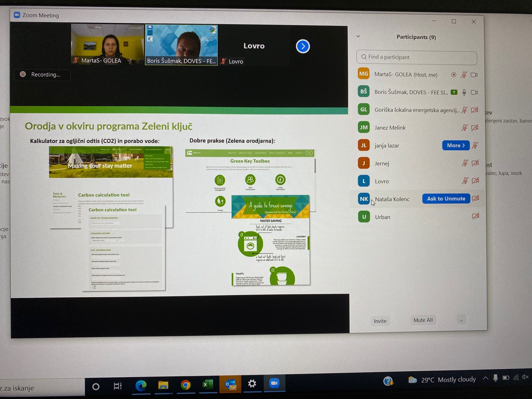The image size is (532, 399).
Task: Toggle Boris Šušmak's microphone icon
Action: (x=464, y=92)
